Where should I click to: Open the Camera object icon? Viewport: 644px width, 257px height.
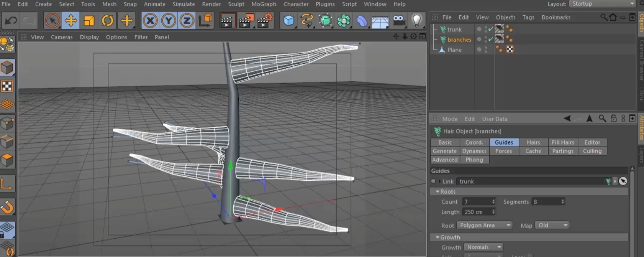(398, 20)
